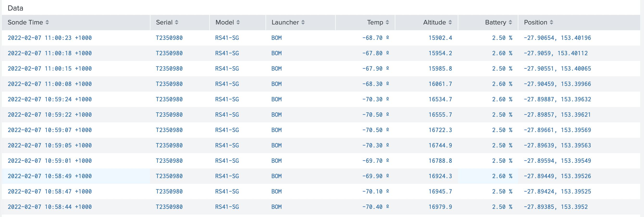Select the -70.40 temperature cell
Viewport: 644px width, 217px height.
tap(372, 207)
